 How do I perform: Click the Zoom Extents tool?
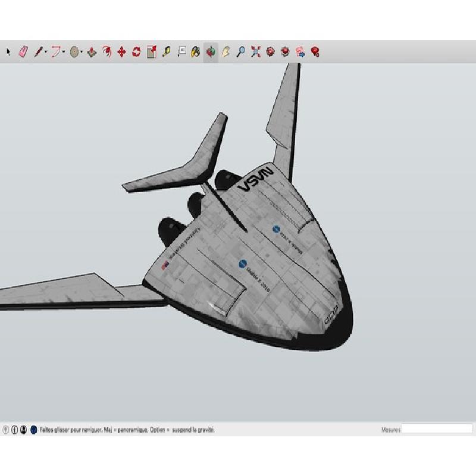[x=256, y=52]
